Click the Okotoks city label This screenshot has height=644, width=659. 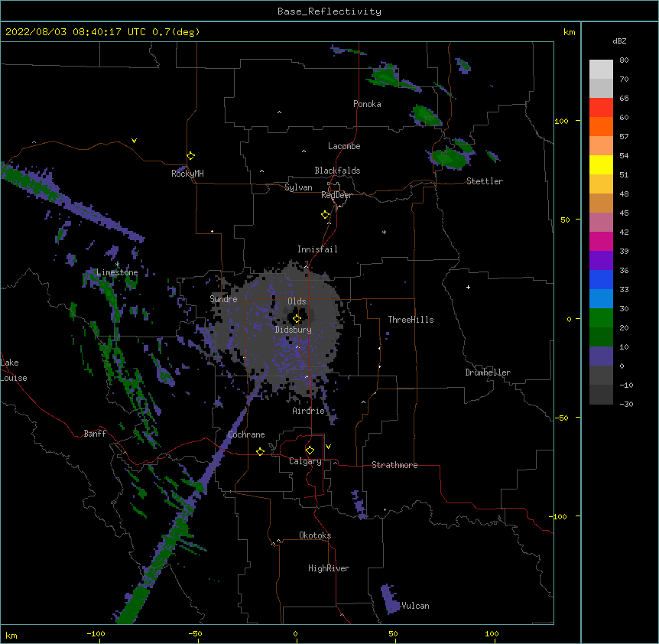[315, 535]
